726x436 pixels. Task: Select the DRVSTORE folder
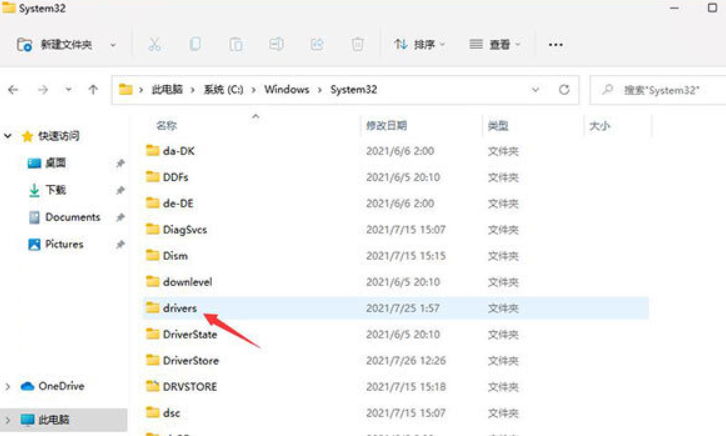click(190, 386)
